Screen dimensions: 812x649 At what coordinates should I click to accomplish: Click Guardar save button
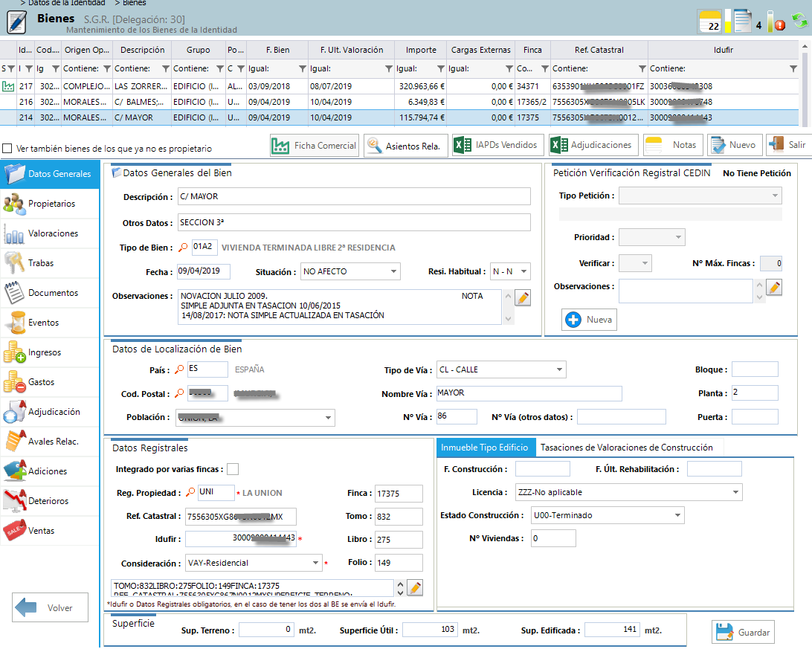point(743,632)
